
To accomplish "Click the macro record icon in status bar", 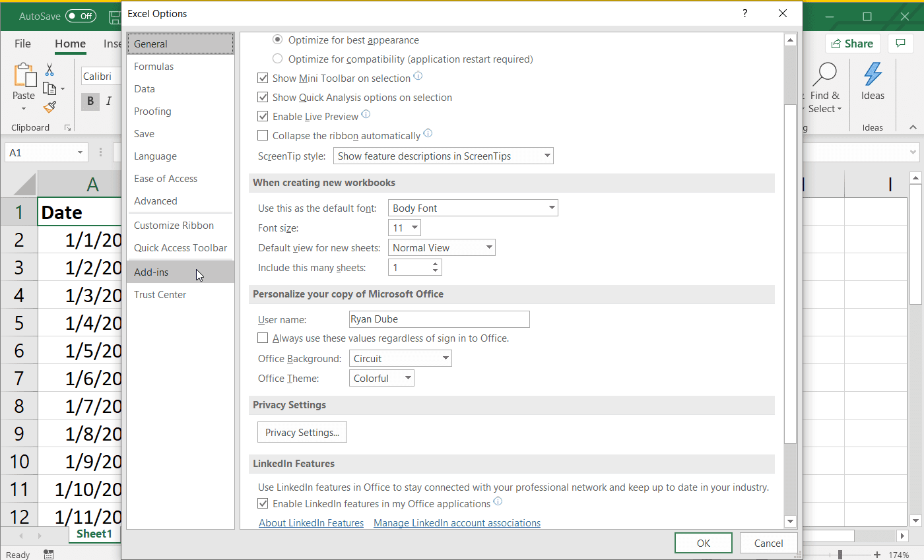I will [x=49, y=555].
